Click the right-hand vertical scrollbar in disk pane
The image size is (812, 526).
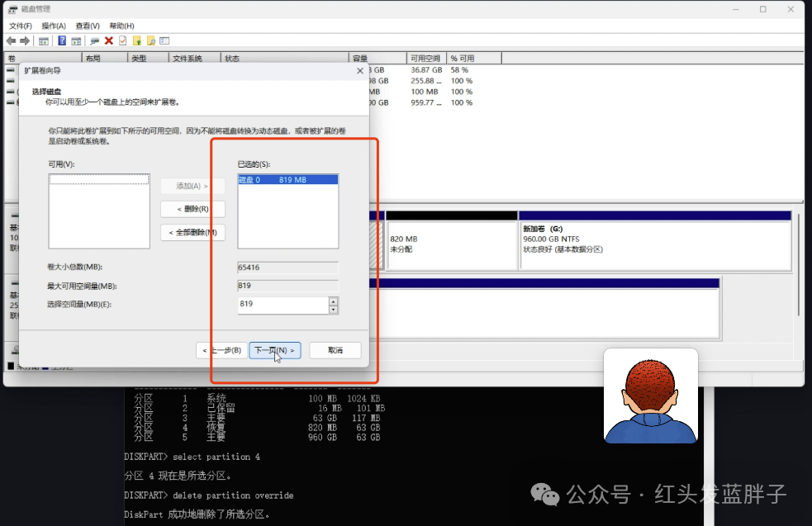[799, 264]
